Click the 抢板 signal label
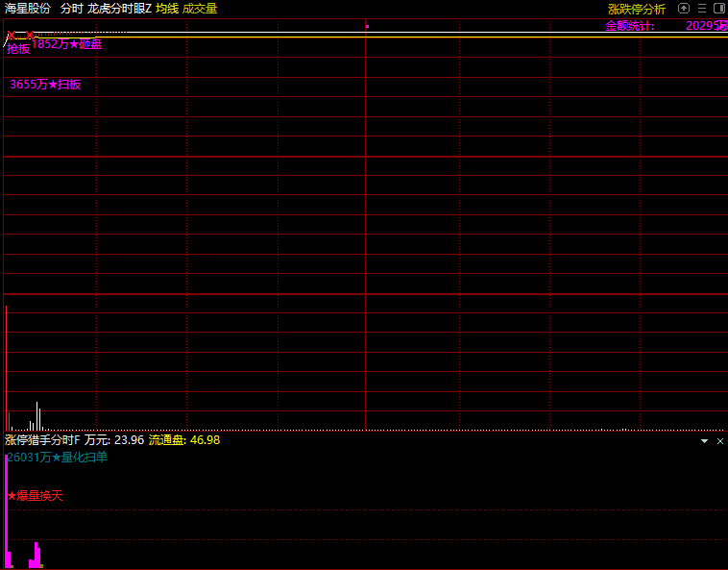The height and width of the screenshot is (570, 728). (18, 49)
